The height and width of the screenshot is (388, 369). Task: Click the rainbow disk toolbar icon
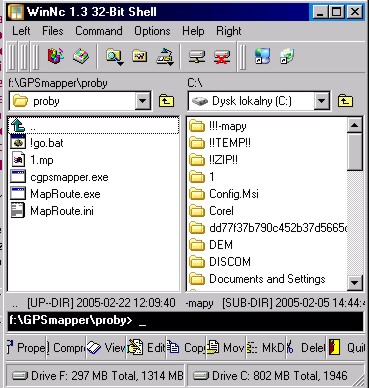81,56
